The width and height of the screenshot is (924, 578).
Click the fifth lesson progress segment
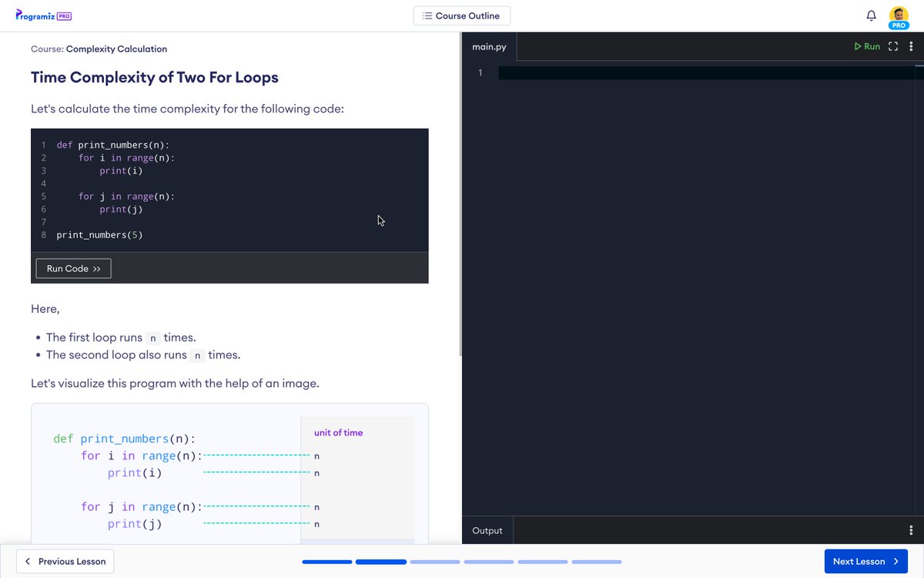(x=543, y=562)
